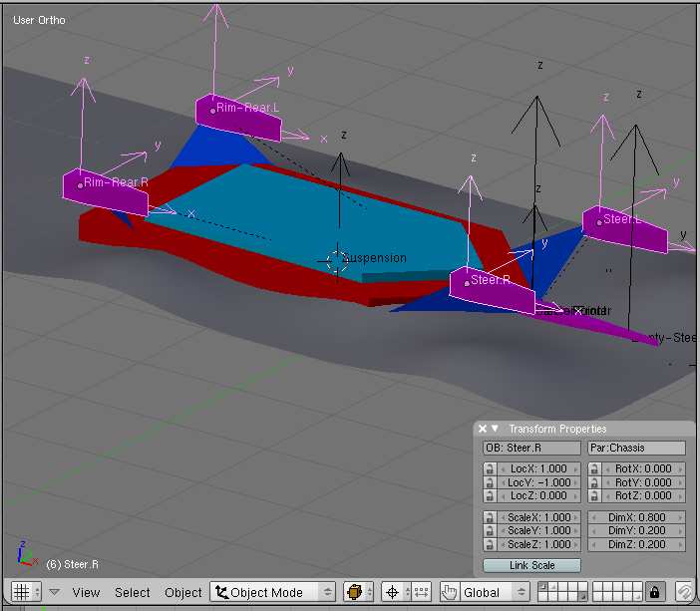Image resolution: width=700 pixels, height=611 pixels.
Task: Click the LocX: 1.000 field
Action: pyautogui.click(x=538, y=469)
